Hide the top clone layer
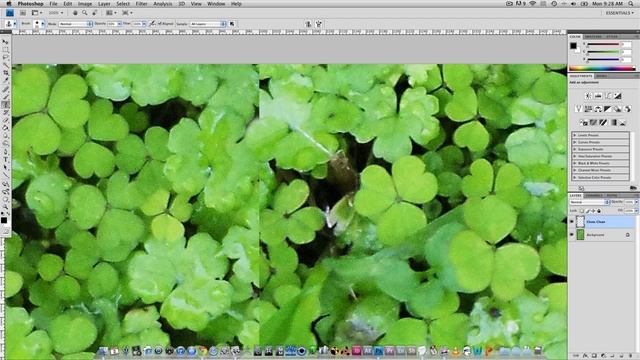640x360 pixels. pyautogui.click(x=572, y=222)
